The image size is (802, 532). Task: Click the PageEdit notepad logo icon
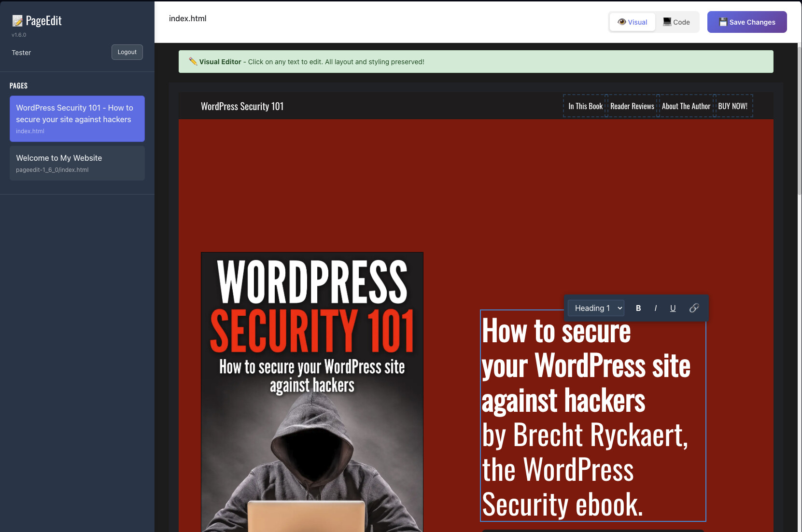17,21
